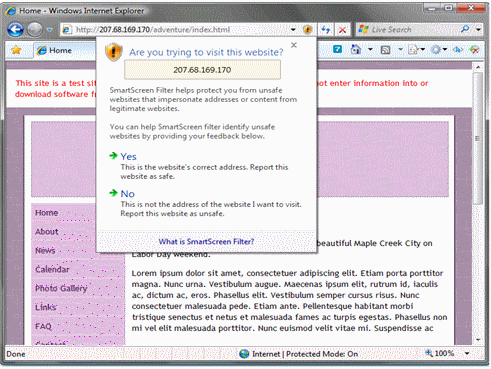Screen dimensions: 491x369
Task: Open the Calendar link in site navigation
Action: point(52,269)
